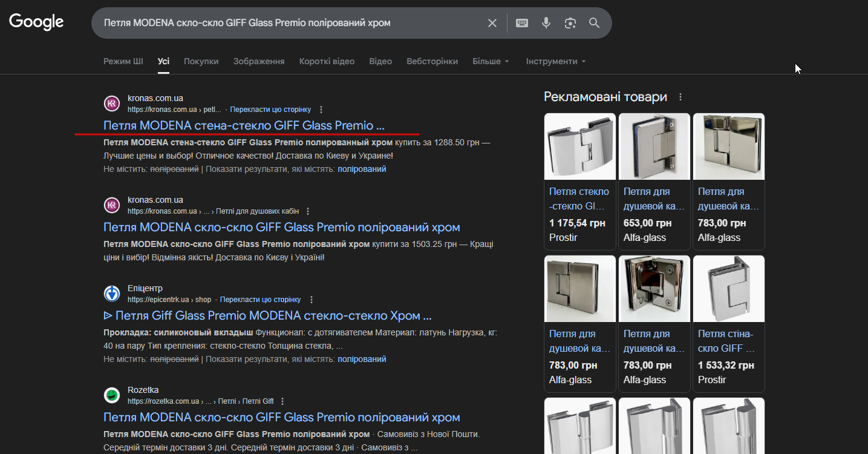Open Петля MODENA стена-стекло GIFF result

tap(244, 125)
